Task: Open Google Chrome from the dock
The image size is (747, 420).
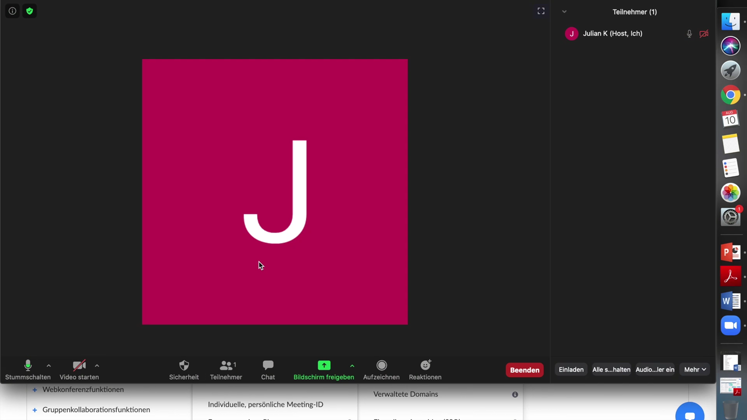Action: (731, 95)
